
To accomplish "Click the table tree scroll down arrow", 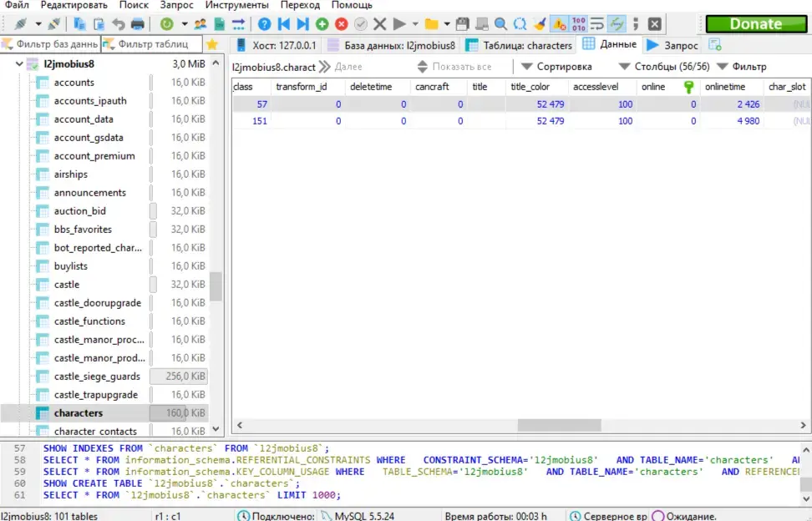I will point(216,429).
